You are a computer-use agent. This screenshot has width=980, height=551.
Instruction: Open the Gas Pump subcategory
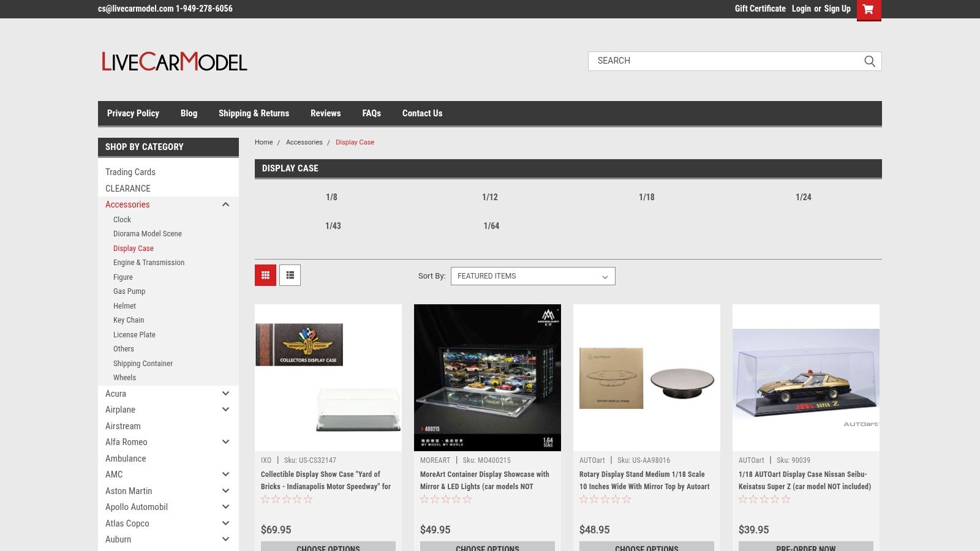(x=129, y=291)
